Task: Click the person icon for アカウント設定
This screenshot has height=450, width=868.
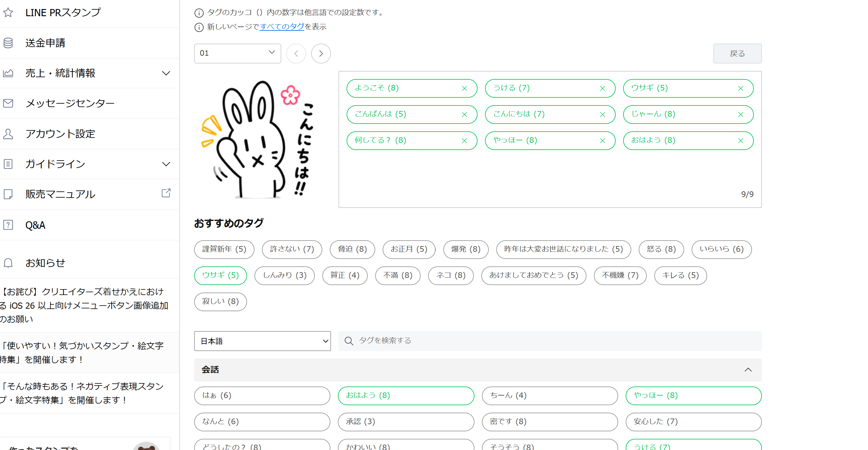Action: 8,134
